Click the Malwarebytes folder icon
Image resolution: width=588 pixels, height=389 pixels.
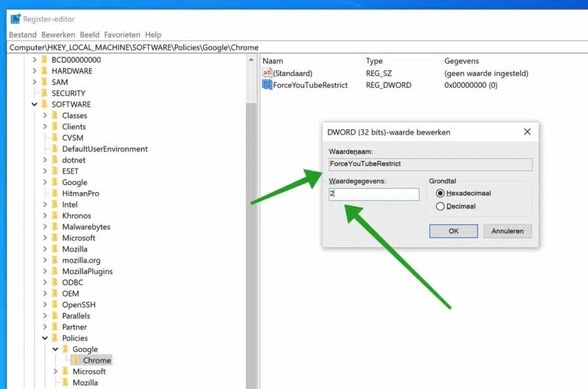[55, 227]
